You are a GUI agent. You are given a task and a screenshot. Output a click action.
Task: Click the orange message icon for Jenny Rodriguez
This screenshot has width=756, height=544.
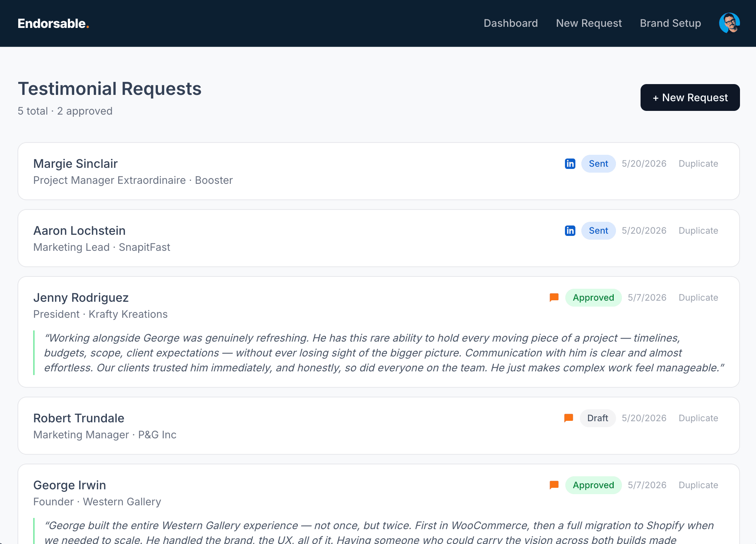point(554,298)
